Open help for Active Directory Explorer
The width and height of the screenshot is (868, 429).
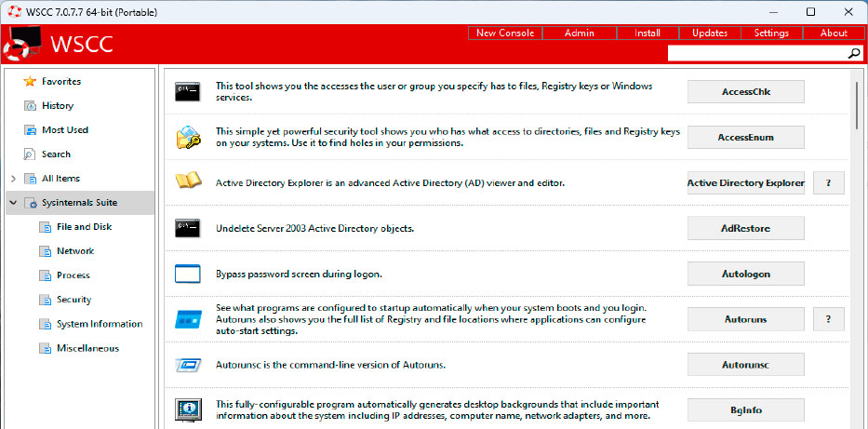(829, 182)
